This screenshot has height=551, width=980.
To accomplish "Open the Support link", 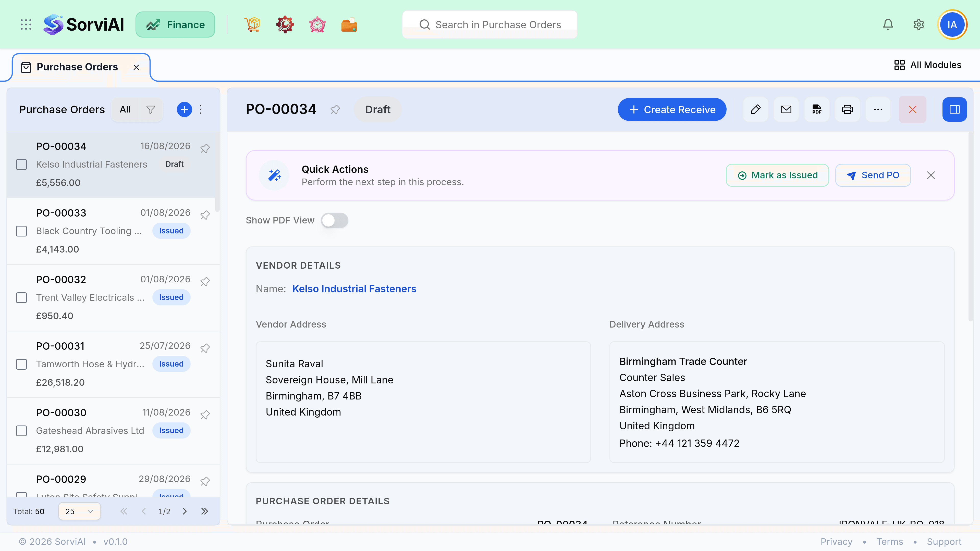I will click(944, 542).
